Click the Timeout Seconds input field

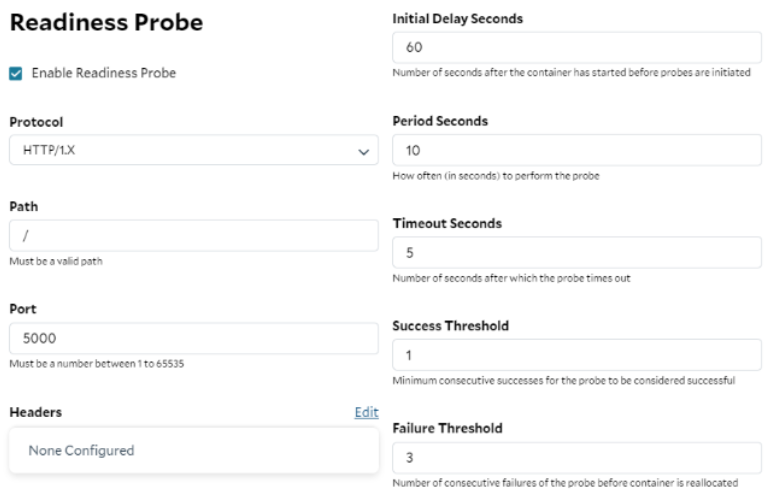[x=577, y=253]
